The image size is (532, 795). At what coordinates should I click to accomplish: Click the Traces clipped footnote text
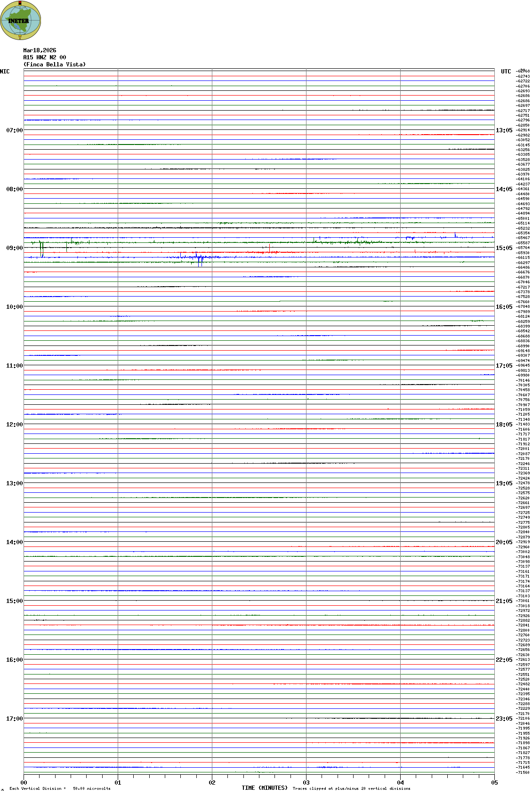coord(351,788)
